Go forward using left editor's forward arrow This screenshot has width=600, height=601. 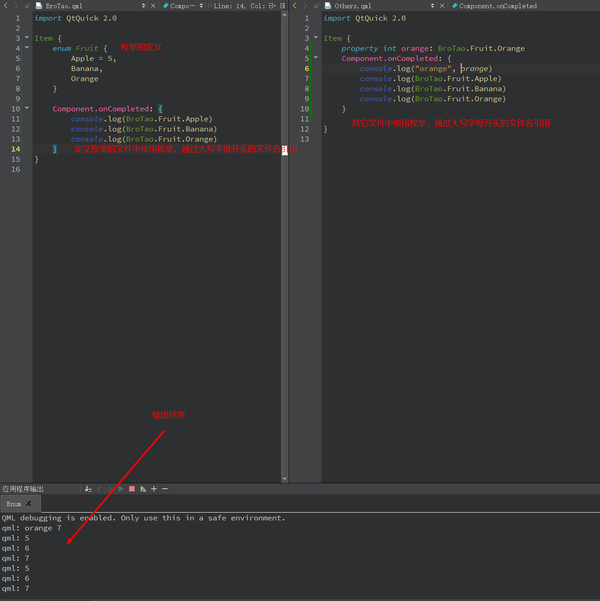16,5
